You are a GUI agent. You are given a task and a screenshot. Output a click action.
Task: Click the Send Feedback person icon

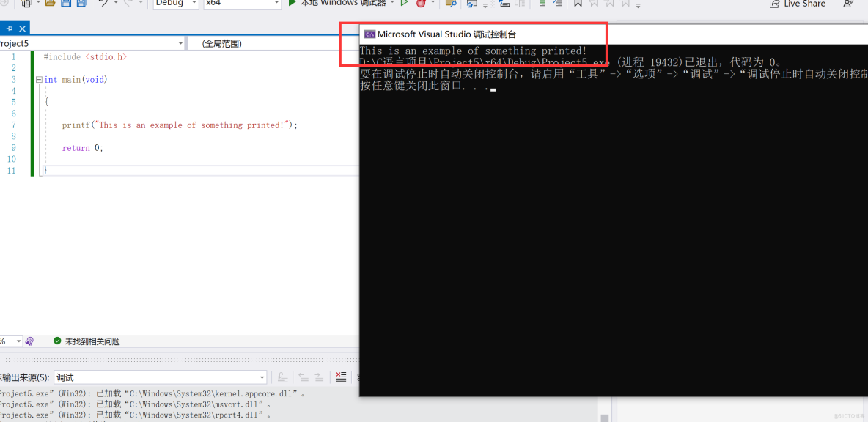(x=847, y=4)
